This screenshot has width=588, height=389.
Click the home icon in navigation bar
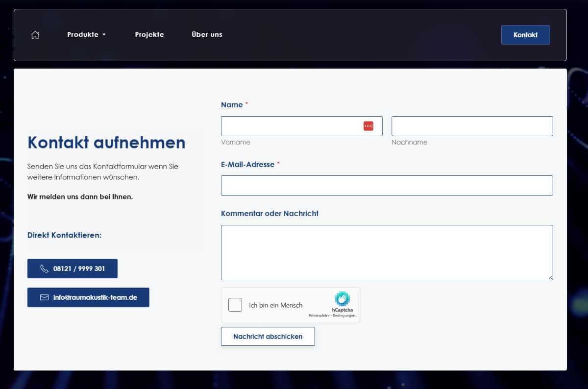[35, 35]
